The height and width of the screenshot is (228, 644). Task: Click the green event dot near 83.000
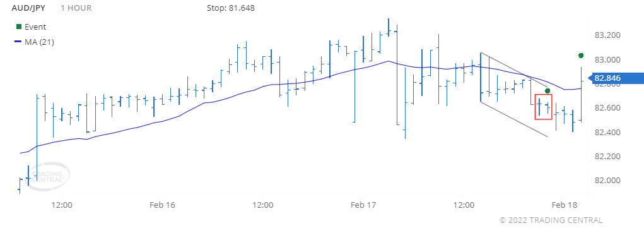coord(581,56)
